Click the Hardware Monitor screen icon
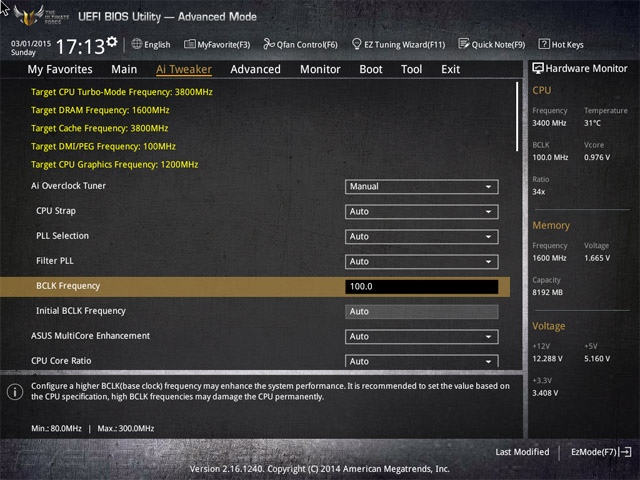Viewport: 640px width, 480px height. pyautogui.click(x=538, y=68)
